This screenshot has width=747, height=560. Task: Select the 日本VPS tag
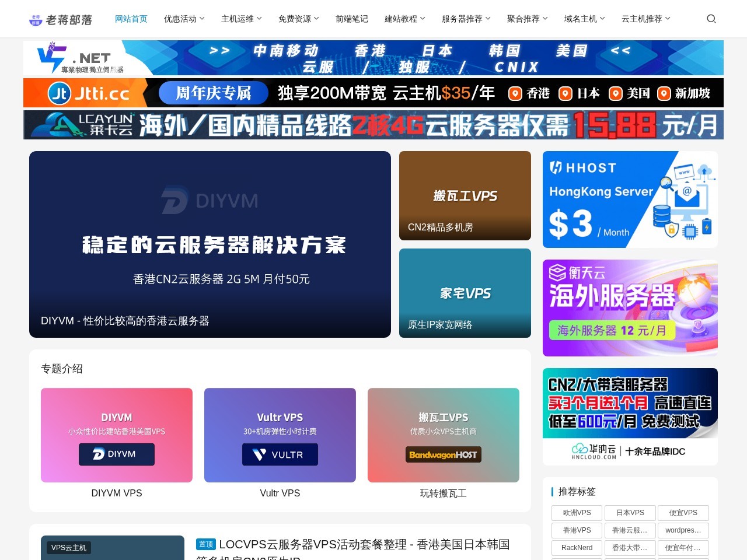pyautogui.click(x=630, y=513)
